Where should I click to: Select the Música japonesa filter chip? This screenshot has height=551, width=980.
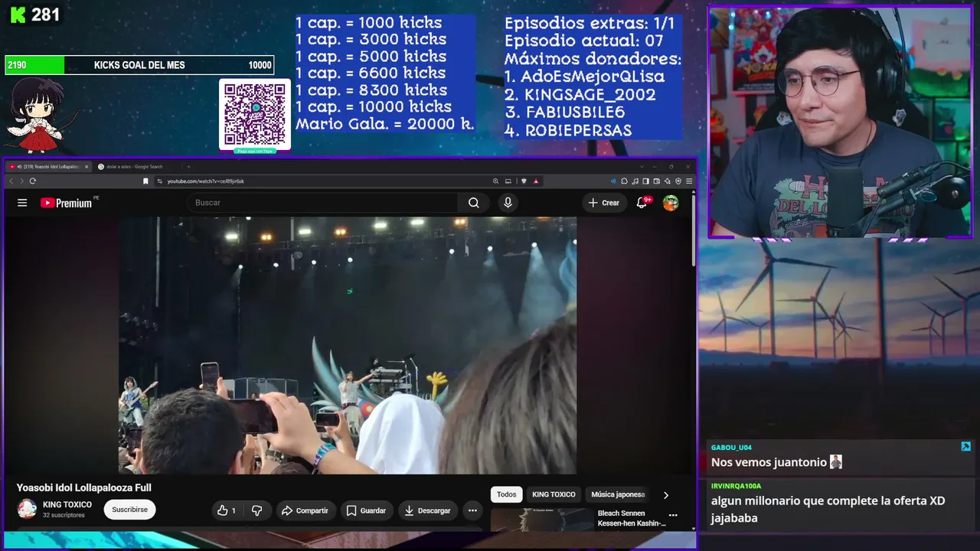click(618, 494)
